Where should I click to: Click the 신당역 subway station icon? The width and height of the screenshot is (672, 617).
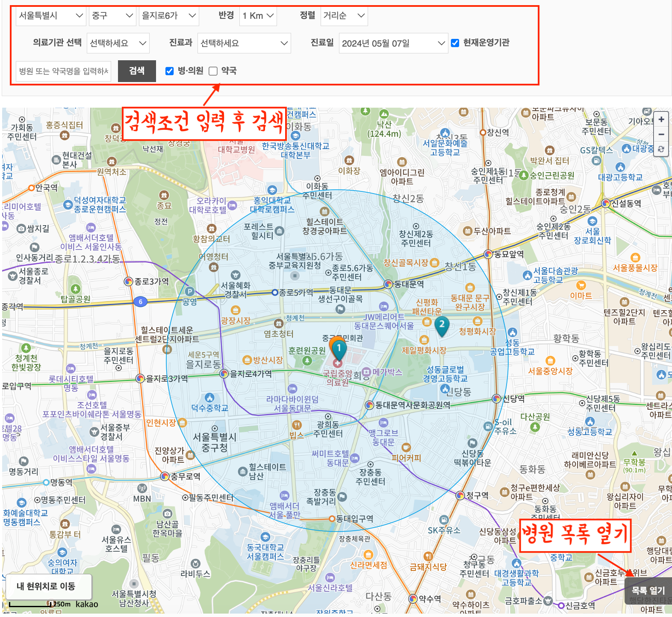(x=496, y=399)
